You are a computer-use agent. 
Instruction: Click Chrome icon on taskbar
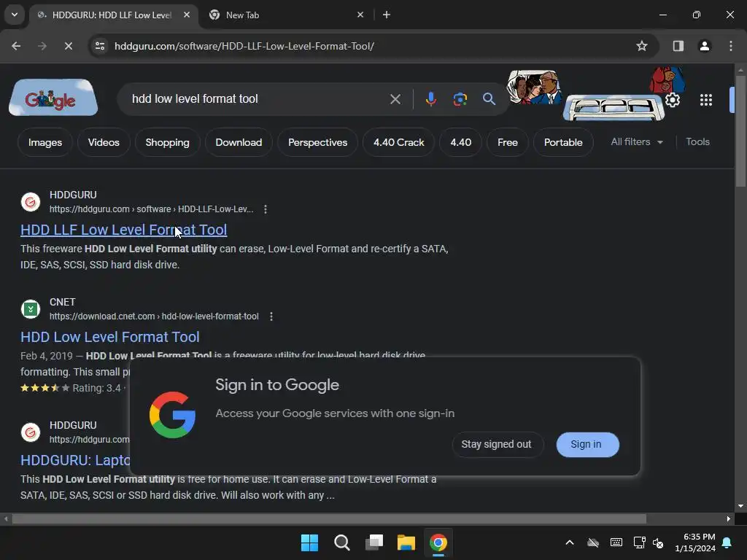click(x=438, y=542)
